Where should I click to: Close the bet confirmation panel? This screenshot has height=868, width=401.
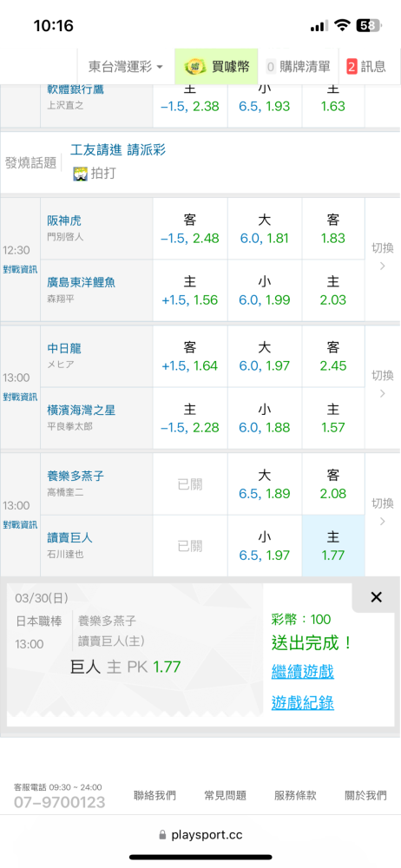[376, 597]
